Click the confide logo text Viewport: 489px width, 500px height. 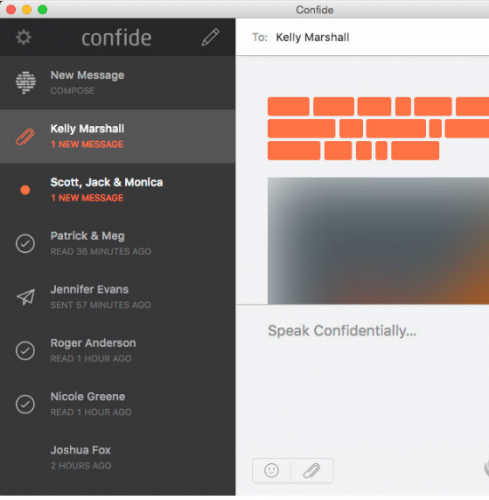[x=116, y=38]
